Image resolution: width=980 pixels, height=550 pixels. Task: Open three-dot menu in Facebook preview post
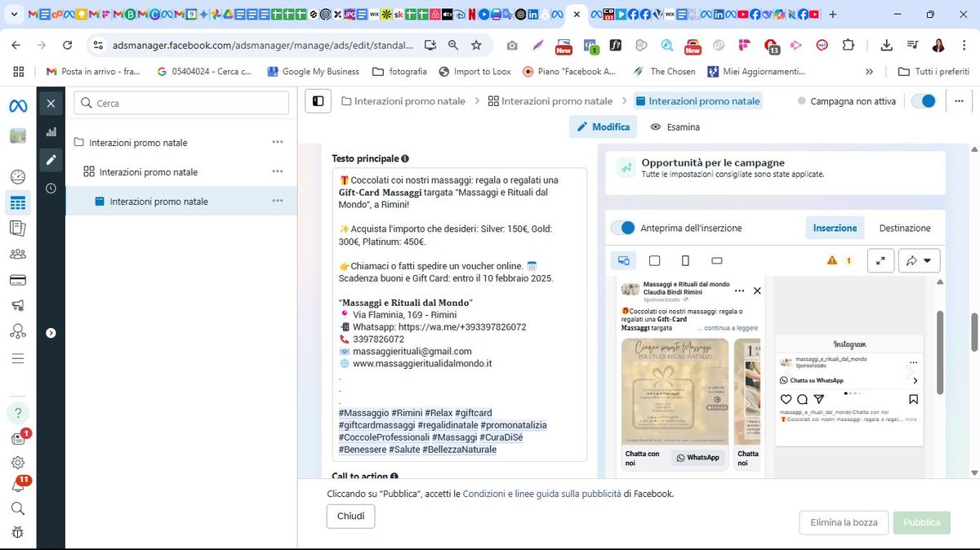click(739, 291)
